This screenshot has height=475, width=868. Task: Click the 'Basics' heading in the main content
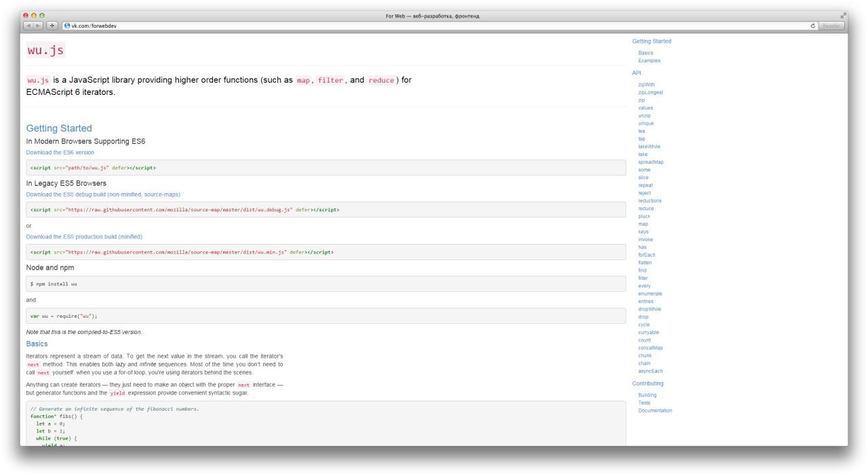point(37,344)
